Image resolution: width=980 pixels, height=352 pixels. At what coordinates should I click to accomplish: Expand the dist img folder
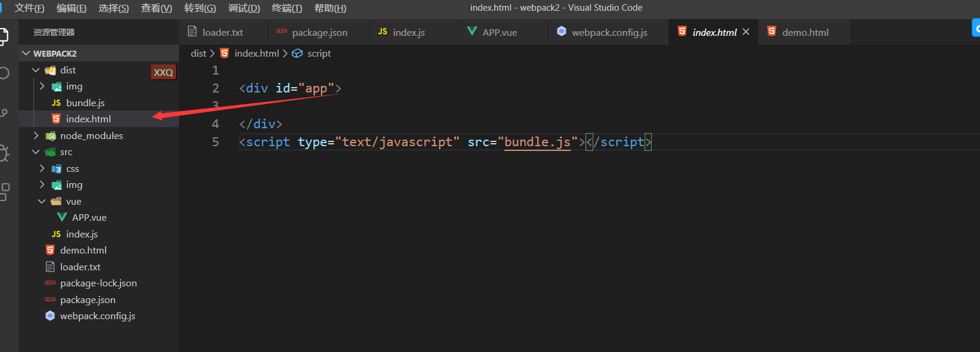(x=42, y=86)
